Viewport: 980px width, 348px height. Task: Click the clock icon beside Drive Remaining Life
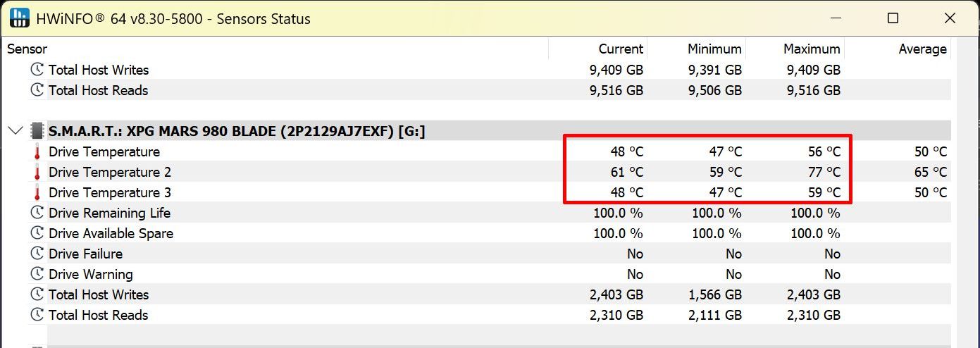click(37, 213)
